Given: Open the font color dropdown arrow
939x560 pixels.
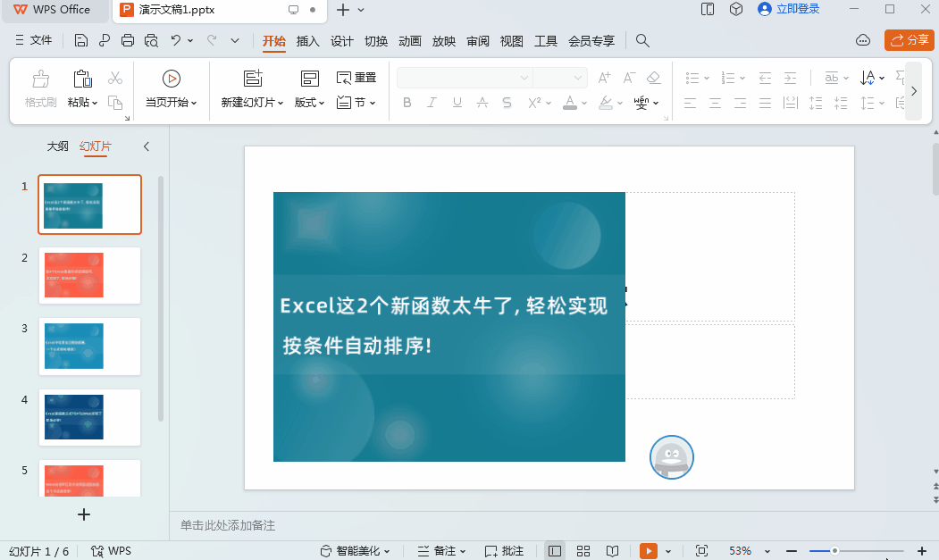Looking at the screenshot, I should pyautogui.click(x=583, y=103).
